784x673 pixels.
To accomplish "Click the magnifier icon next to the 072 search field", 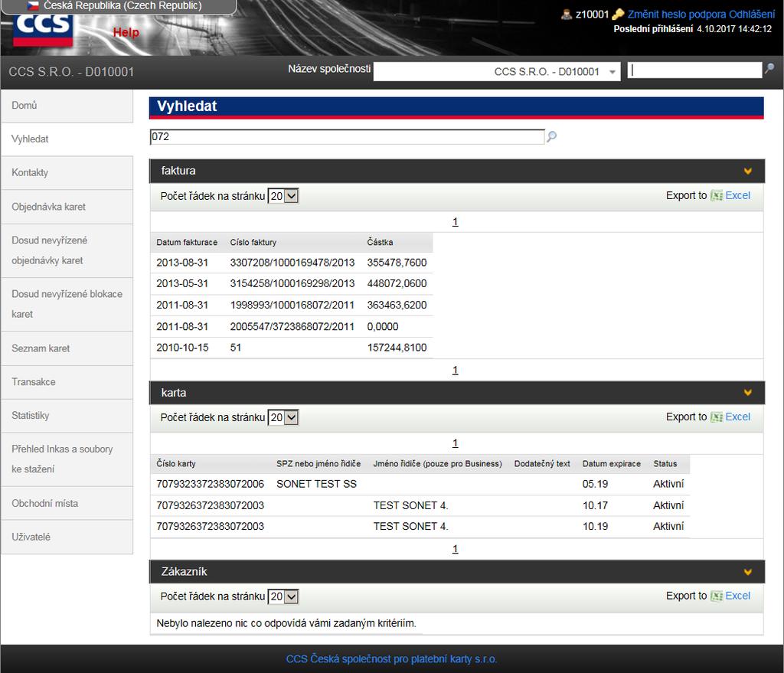I will pyautogui.click(x=551, y=136).
